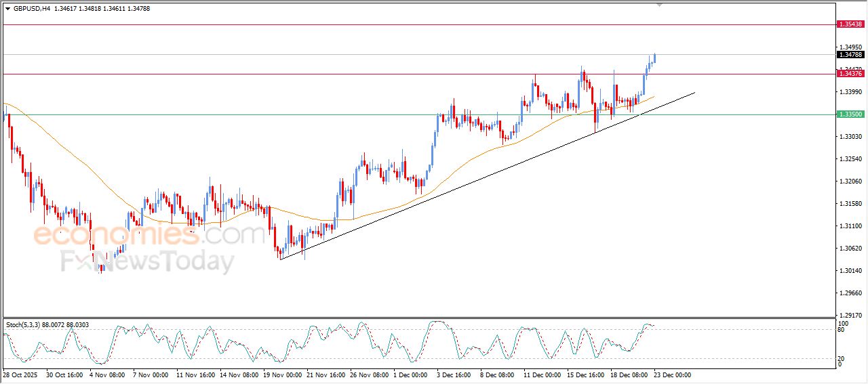The width and height of the screenshot is (868, 384).
Task: Select the GBPUSD,H4 chart title text
Action: click(x=32, y=9)
